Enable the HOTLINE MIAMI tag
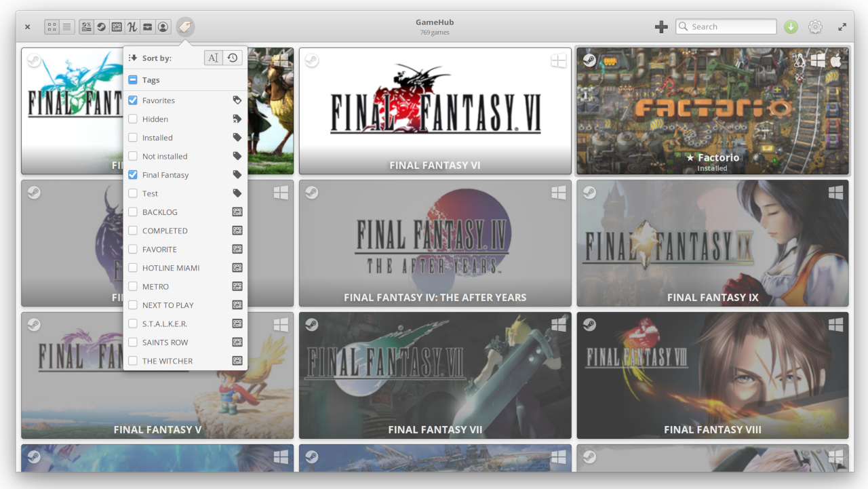 click(x=133, y=268)
